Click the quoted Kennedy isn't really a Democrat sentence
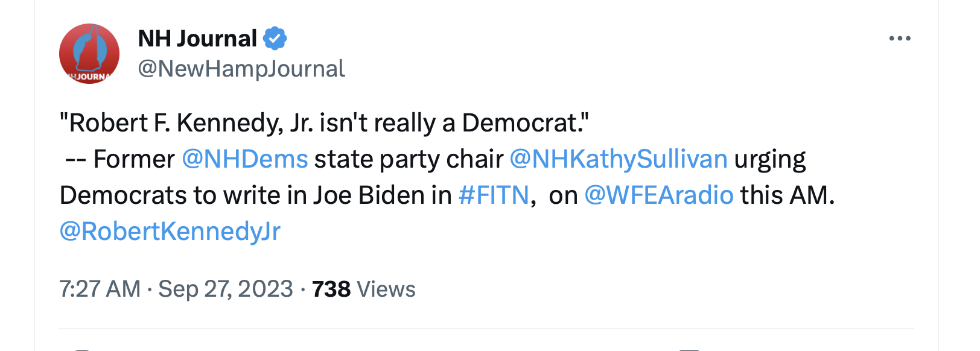The height and width of the screenshot is (351, 980). point(324,123)
